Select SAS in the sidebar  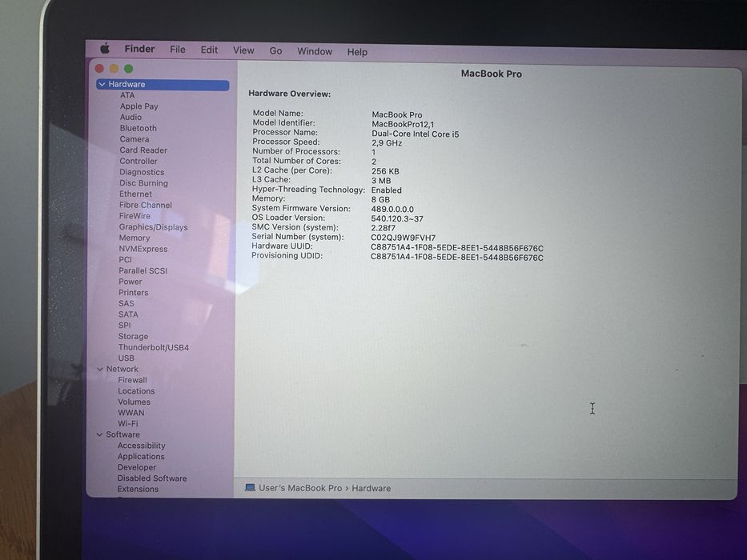coord(127,303)
